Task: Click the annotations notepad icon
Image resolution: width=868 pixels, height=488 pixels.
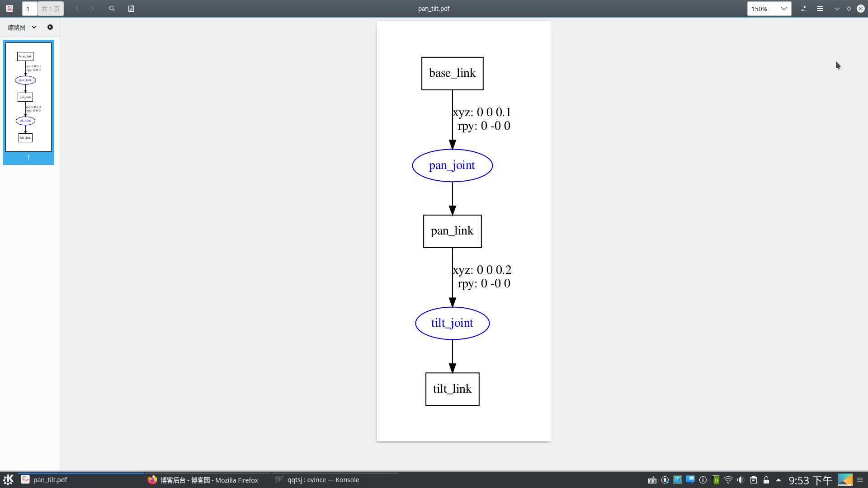Action: (131, 9)
